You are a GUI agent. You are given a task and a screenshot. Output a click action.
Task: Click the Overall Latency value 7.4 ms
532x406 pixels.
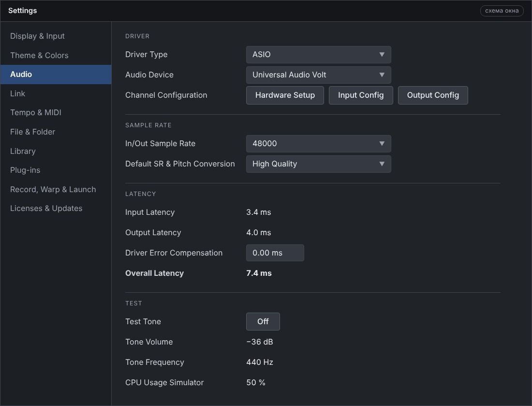coord(259,273)
